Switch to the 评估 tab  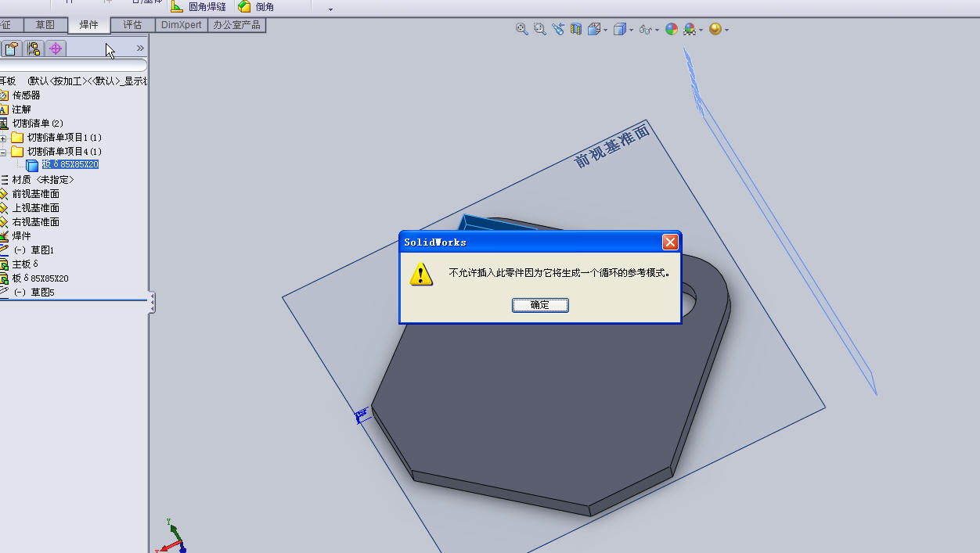(x=132, y=25)
